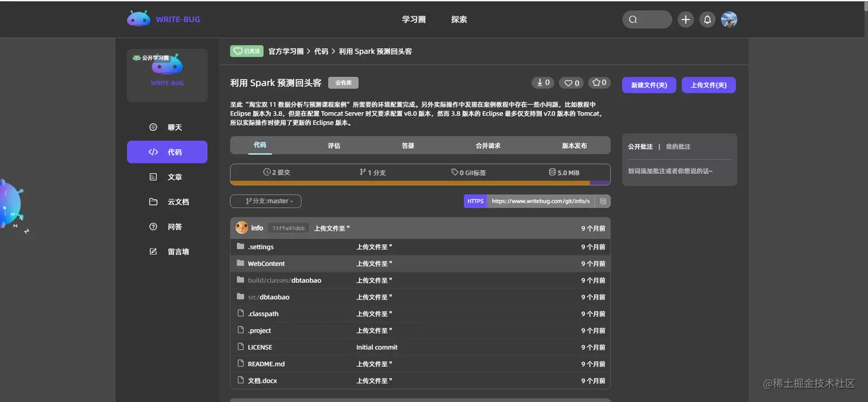Click the LICENSE file icon
The width and height of the screenshot is (868, 402).
click(x=241, y=346)
